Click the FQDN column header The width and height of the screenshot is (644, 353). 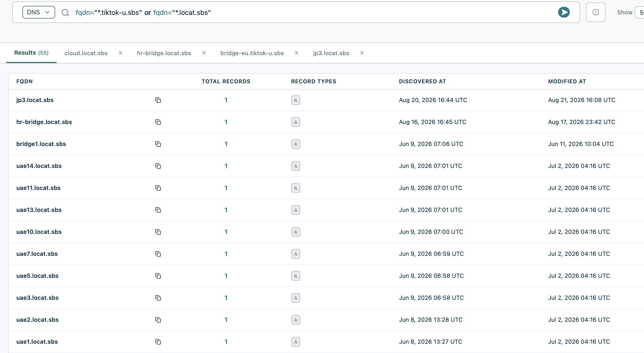pos(24,81)
